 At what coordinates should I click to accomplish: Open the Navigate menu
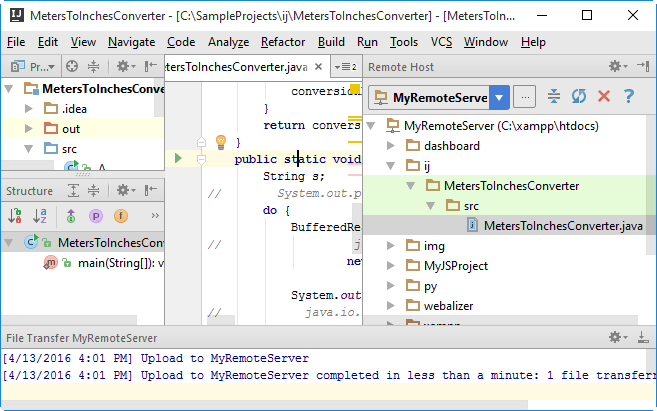[132, 42]
